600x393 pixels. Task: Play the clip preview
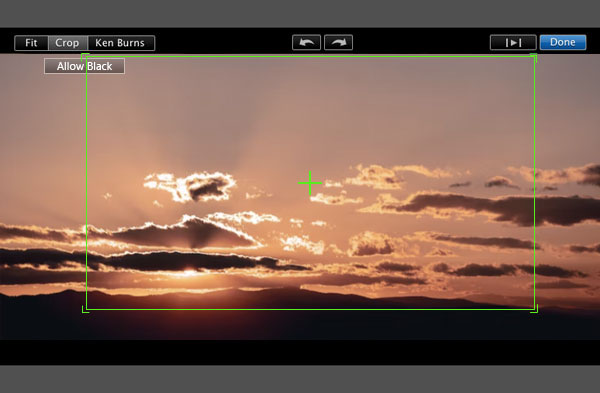(x=513, y=42)
